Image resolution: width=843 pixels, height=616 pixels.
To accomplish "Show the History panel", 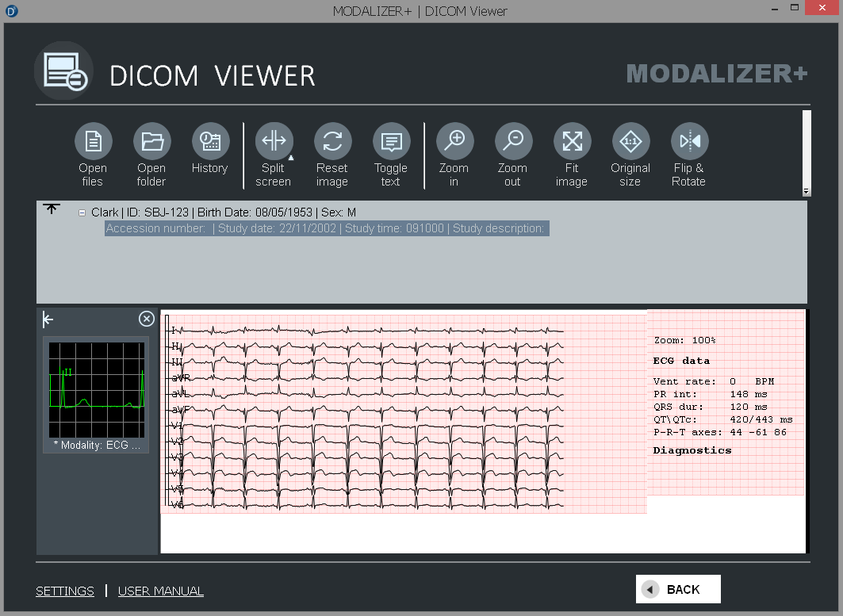I will pyautogui.click(x=210, y=142).
